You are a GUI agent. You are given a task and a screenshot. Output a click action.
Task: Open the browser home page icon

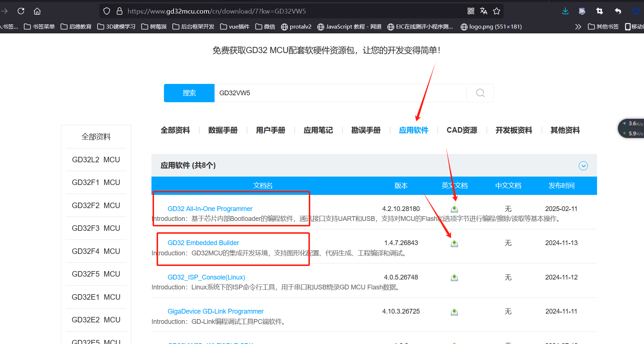click(x=37, y=11)
